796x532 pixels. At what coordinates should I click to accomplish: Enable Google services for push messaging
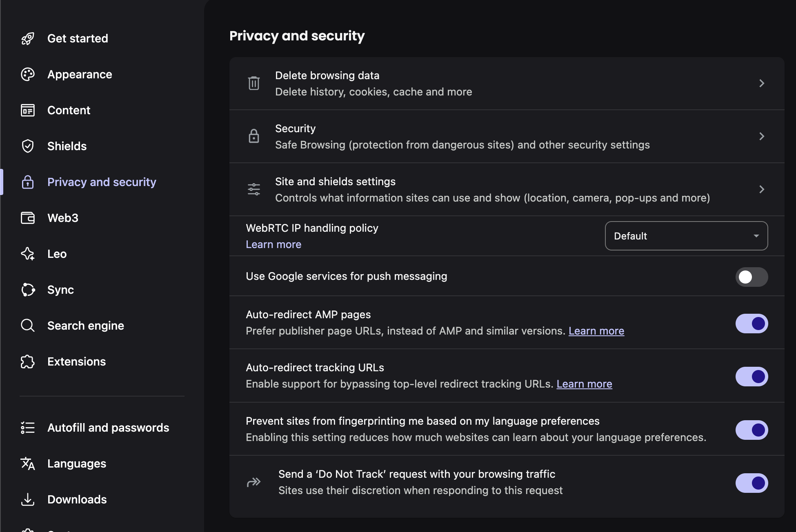(x=752, y=277)
